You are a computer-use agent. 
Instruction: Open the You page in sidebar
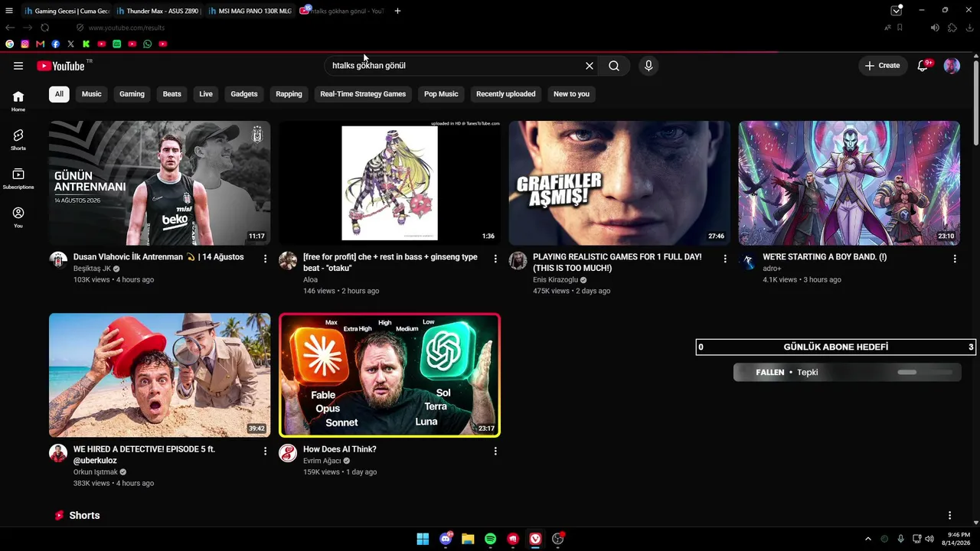(x=18, y=217)
